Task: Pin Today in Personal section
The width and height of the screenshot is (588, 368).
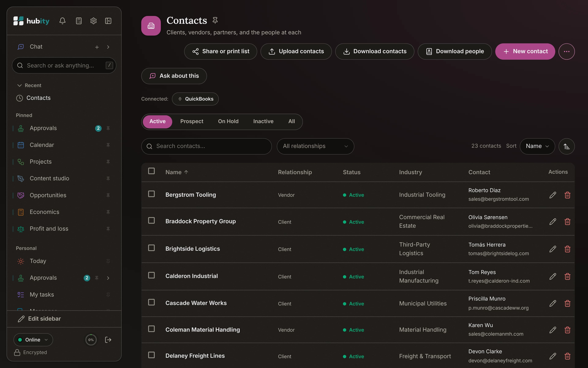Action: pyautogui.click(x=108, y=261)
